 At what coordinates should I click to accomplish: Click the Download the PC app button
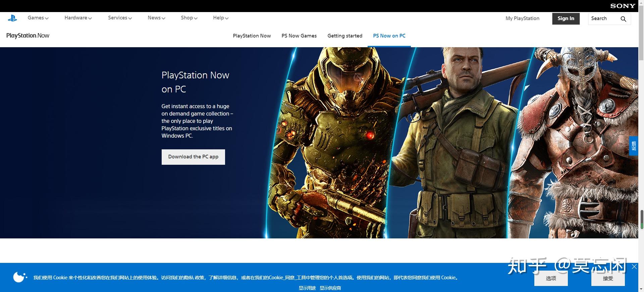193,157
